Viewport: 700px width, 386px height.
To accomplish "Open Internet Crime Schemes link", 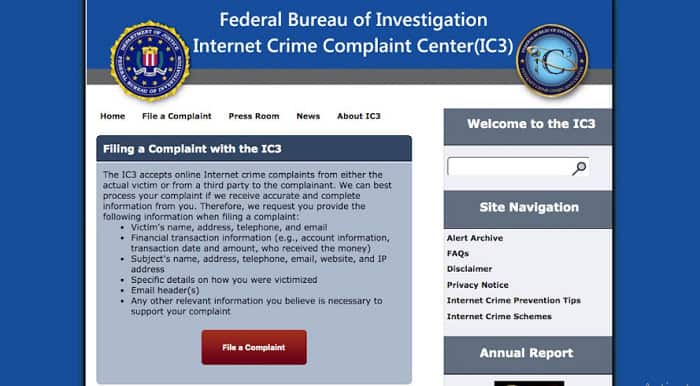I will 499,316.
